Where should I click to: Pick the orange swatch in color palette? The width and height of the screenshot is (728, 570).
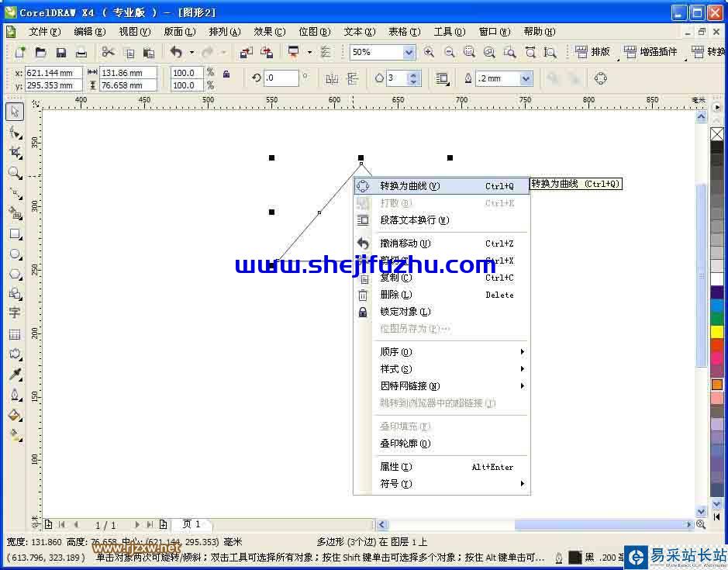[x=717, y=385]
